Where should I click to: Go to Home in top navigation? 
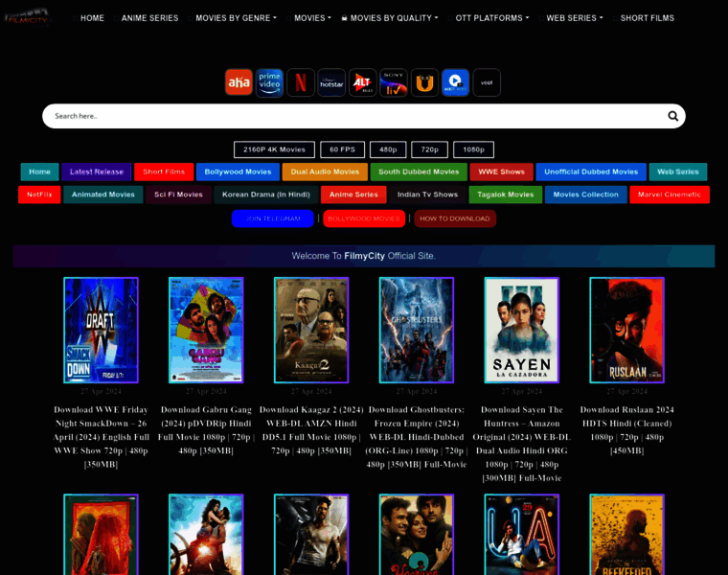(x=92, y=18)
